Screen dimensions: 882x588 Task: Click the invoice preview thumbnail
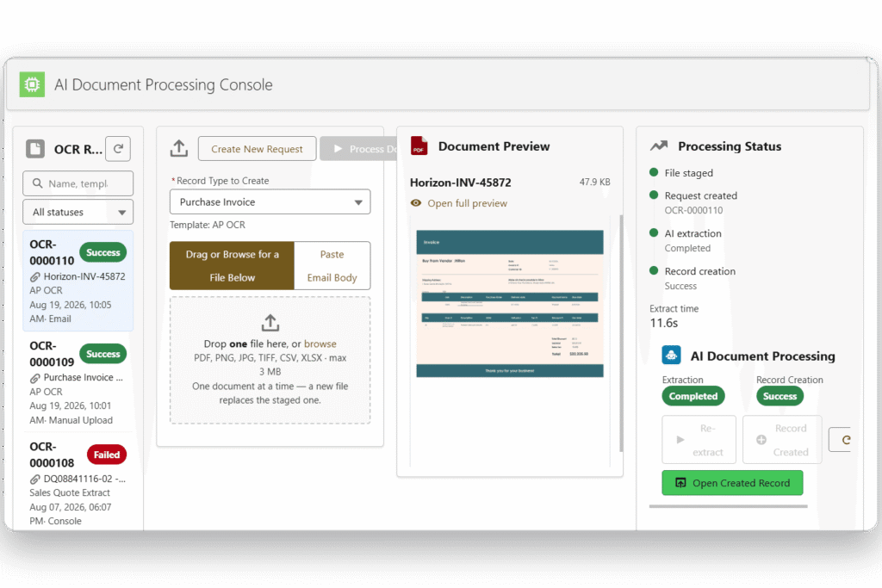[510, 304]
